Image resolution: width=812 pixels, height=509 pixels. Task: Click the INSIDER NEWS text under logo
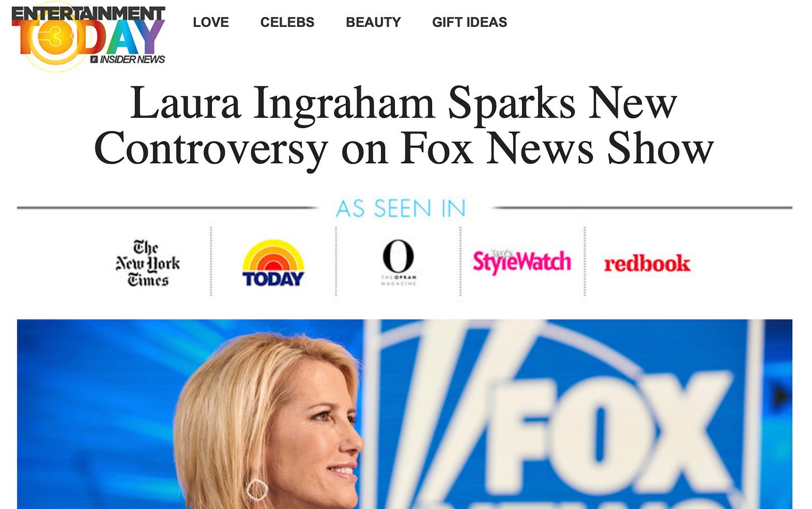pyautogui.click(x=132, y=60)
